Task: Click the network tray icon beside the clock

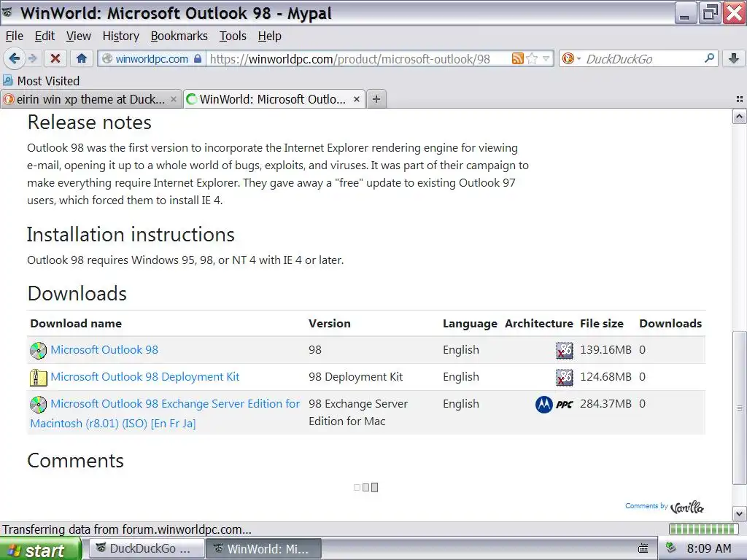Action: [x=671, y=548]
